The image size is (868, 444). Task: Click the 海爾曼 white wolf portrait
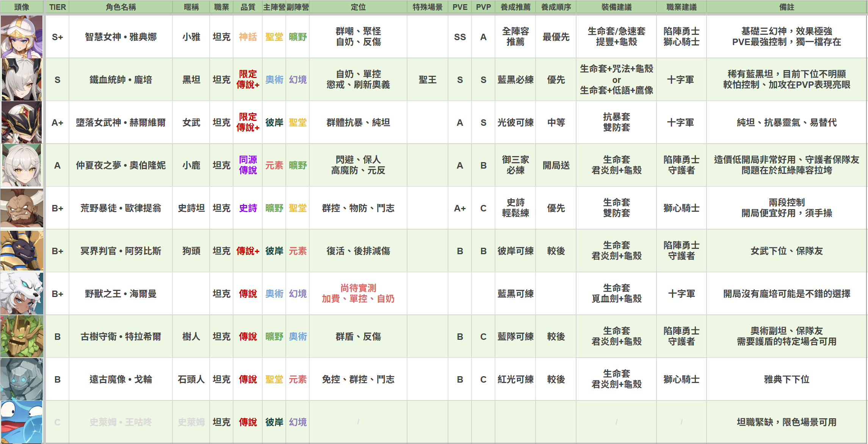click(22, 294)
